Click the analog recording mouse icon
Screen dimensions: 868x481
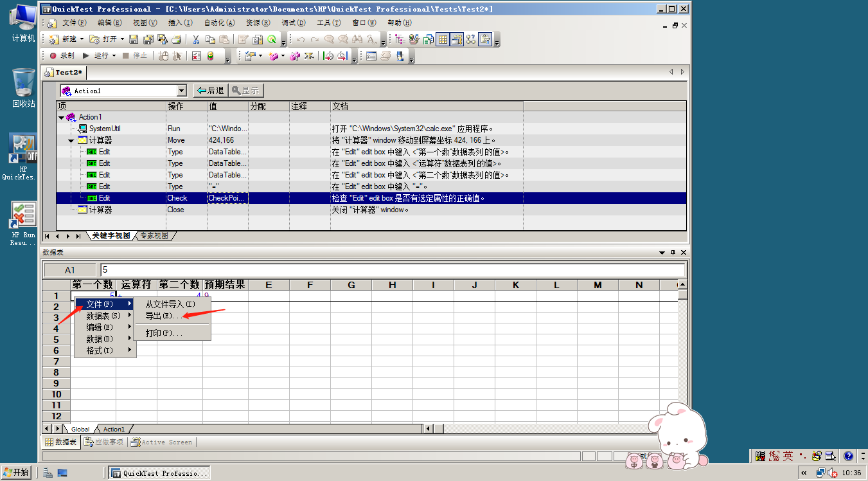(164, 56)
